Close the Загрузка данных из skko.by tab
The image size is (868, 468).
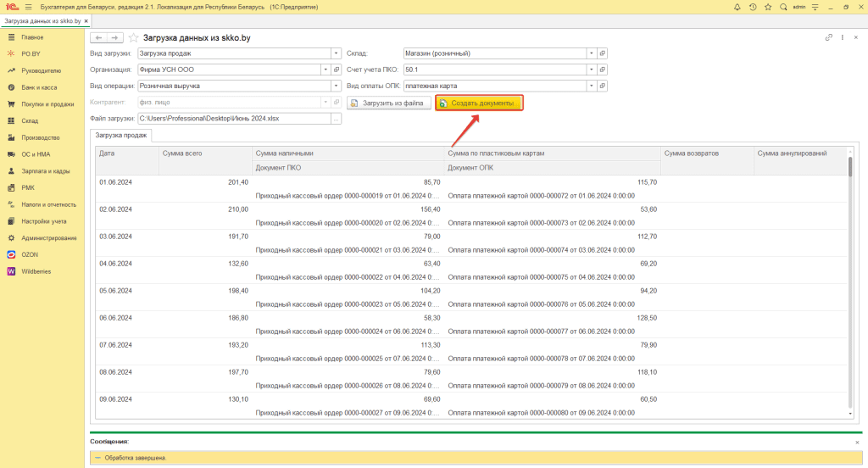[x=86, y=21]
